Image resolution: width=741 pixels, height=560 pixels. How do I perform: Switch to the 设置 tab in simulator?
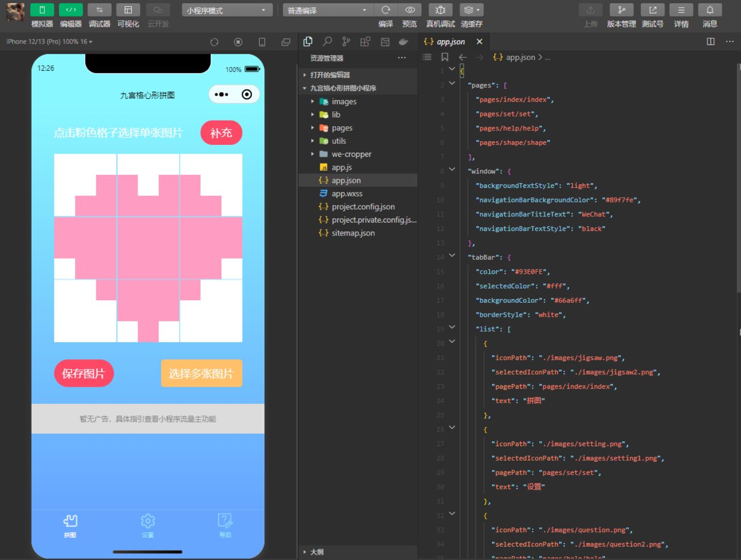(148, 525)
